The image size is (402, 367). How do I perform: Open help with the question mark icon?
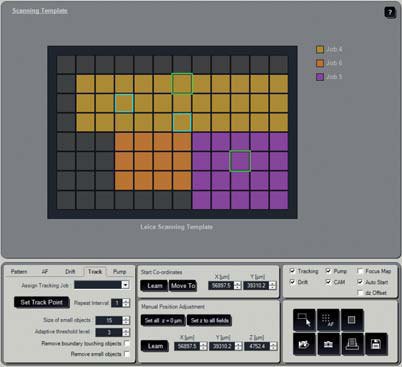(x=390, y=12)
